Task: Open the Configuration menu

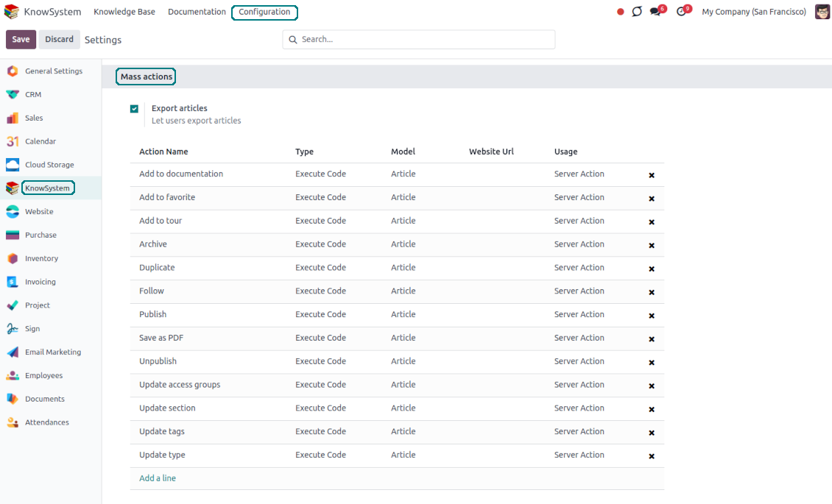Action: tap(264, 12)
